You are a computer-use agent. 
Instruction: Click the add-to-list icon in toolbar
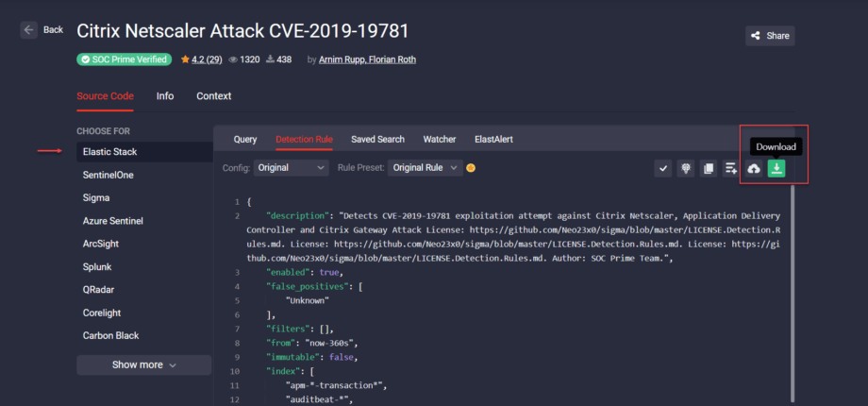[730, 168]
